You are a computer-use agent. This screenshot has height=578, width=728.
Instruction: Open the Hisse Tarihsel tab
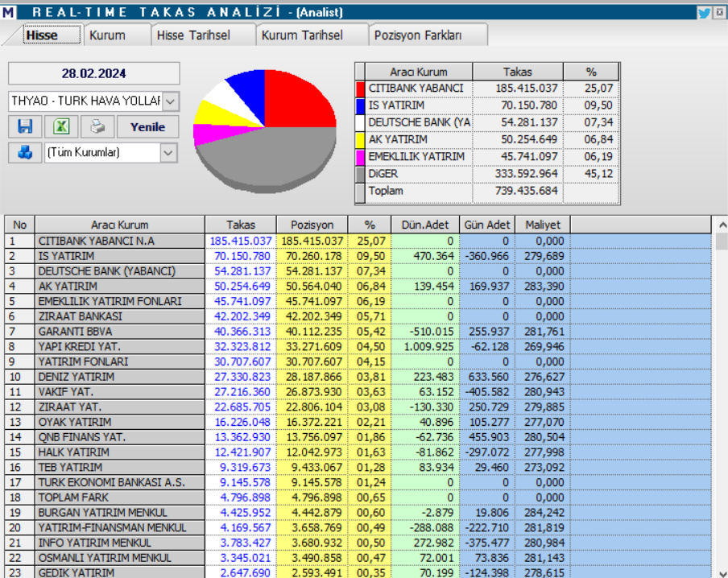pyautogui.click(x=193, y=35)
